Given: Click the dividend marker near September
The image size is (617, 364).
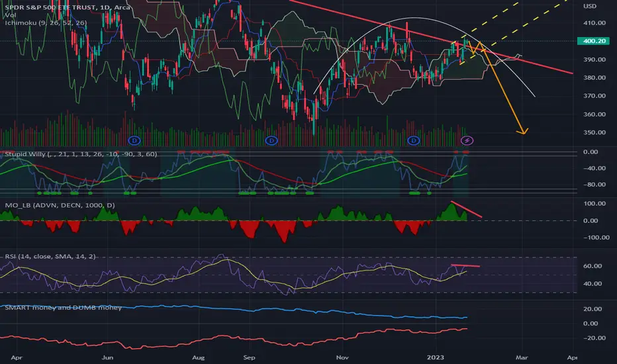Looking at the screenshot, I should pyautogui.click(x=271, y=140).
